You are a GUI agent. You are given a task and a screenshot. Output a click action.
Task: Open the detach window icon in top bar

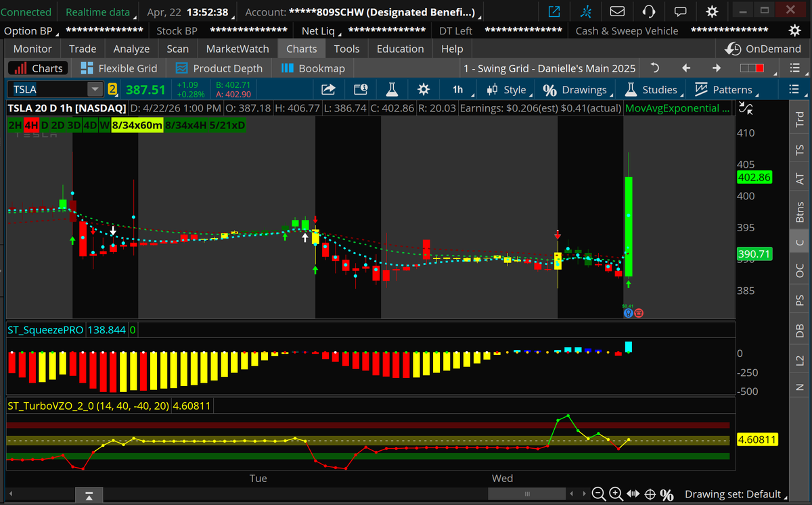(x=555, y=12)
